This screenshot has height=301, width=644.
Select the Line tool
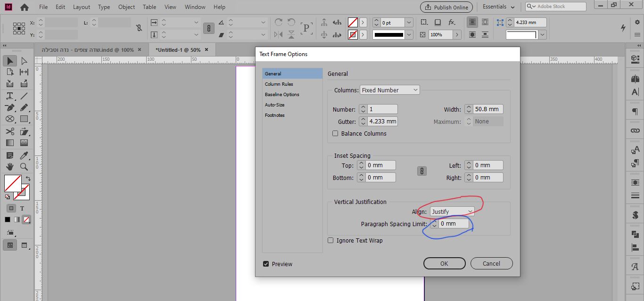(x=24, y=96)
